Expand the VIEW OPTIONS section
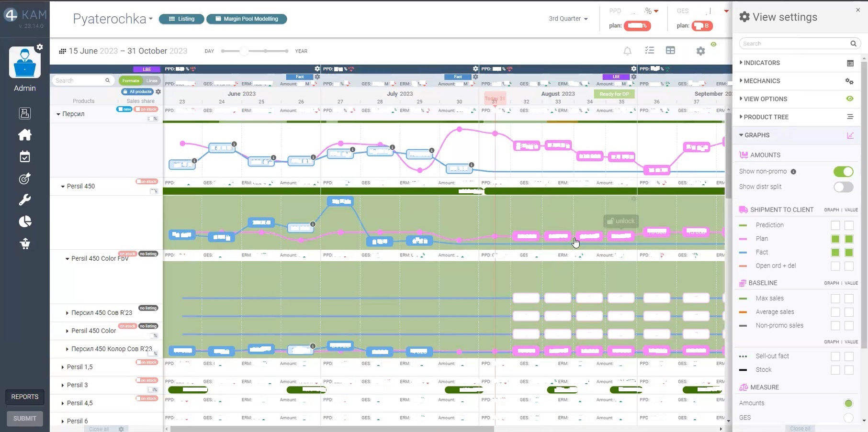The width and height of the screenshot is (868, 432). click(763, 99)
